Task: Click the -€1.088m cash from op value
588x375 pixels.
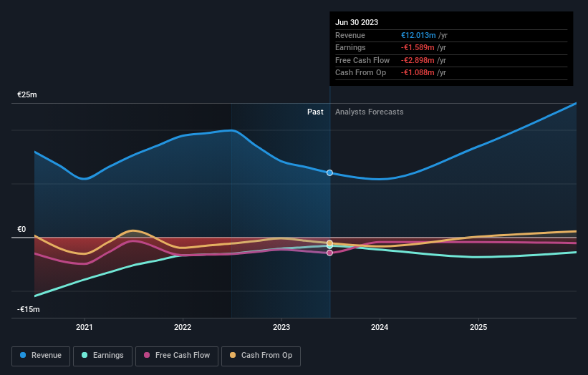Action: [418, 73]
